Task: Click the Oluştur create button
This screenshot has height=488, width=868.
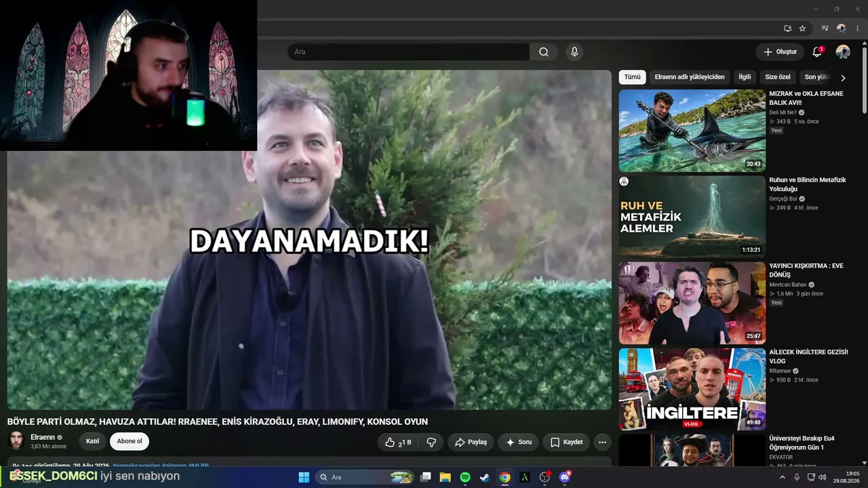Action: coord(780,52)
